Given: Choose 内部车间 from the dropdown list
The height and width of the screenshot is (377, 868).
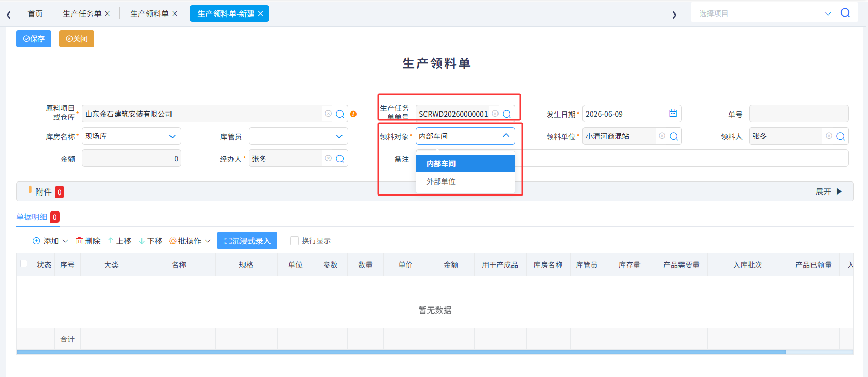Looking at the screenshot, I should [x=465, y=164].
